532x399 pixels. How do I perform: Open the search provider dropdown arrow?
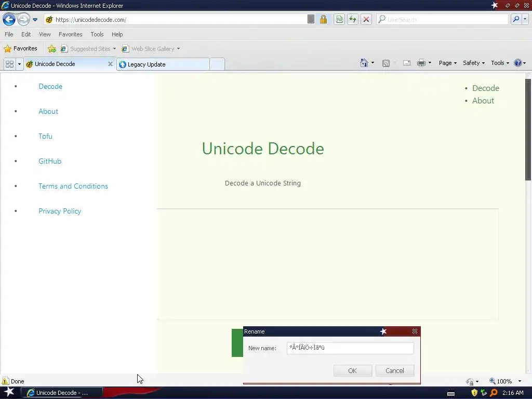tap(525, 19)
